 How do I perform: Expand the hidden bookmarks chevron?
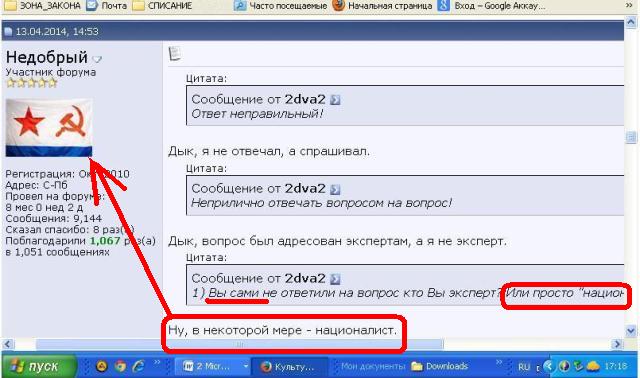click(x=630, y=5)
